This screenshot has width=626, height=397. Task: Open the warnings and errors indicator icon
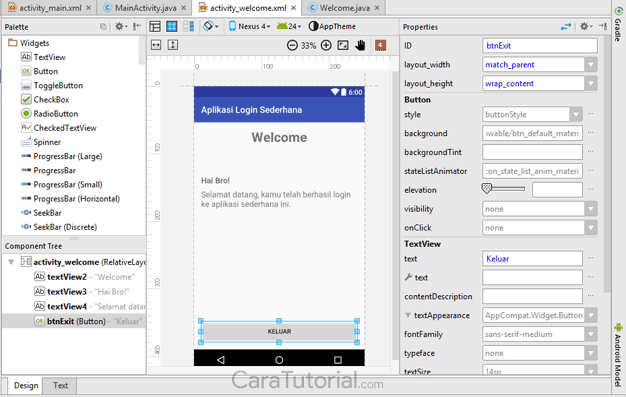coord(380,45)
